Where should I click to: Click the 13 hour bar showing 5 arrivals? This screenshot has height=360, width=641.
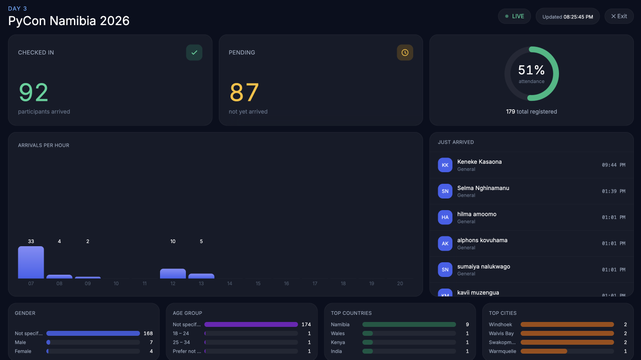(201, 276)
